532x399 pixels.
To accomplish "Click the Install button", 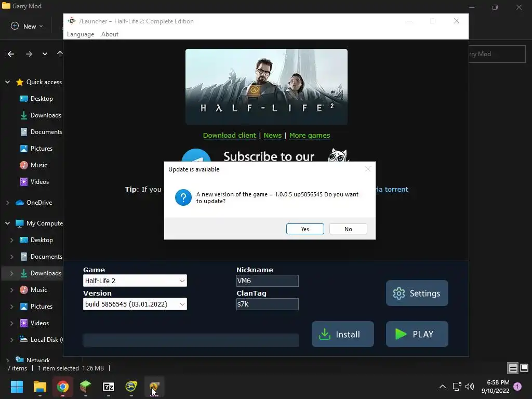I will pos(343,334).
